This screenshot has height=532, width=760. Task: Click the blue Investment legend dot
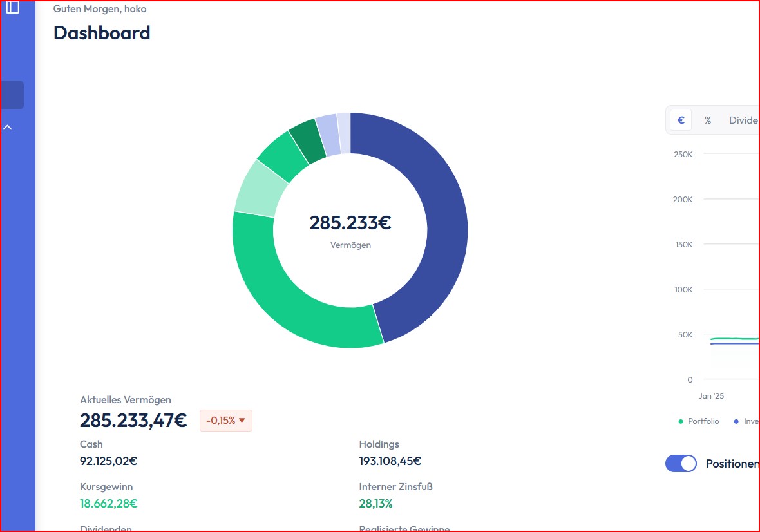coord(736,421)
